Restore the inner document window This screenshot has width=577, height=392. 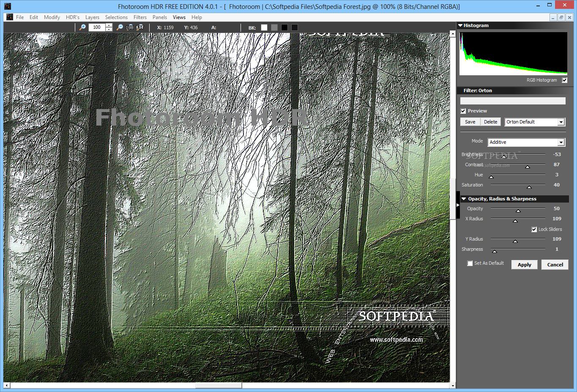pos(561,17)
